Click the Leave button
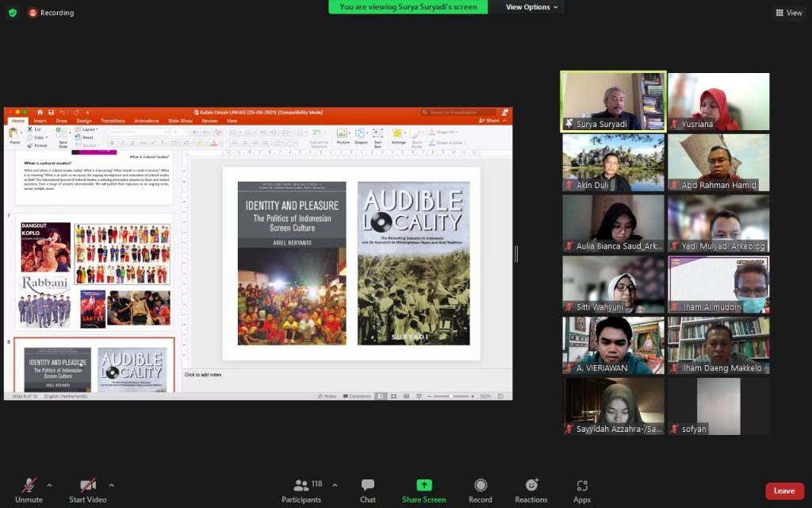 point(784,491)
